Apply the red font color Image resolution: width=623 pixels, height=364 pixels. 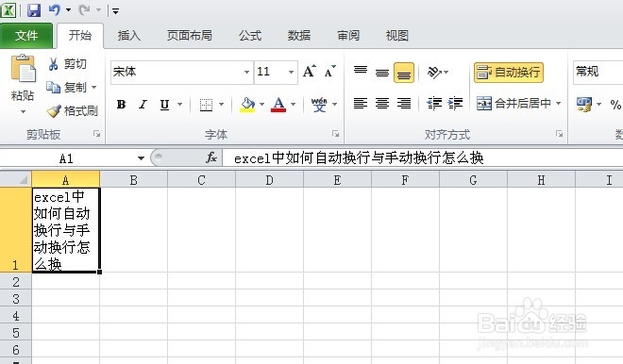pyautogui.click(x=278, y=105)
